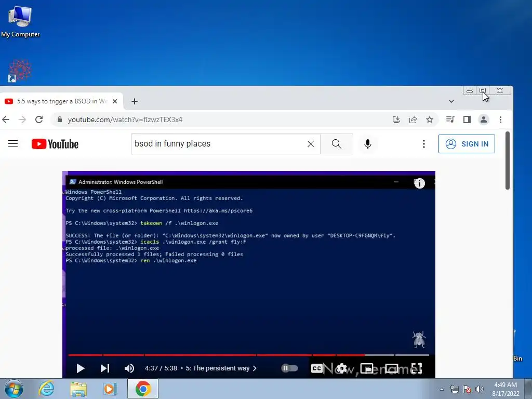Close the YouTube browser tab
Image resolution: width=532 pixels, height=399 pixels.
[x=115, y=101]
